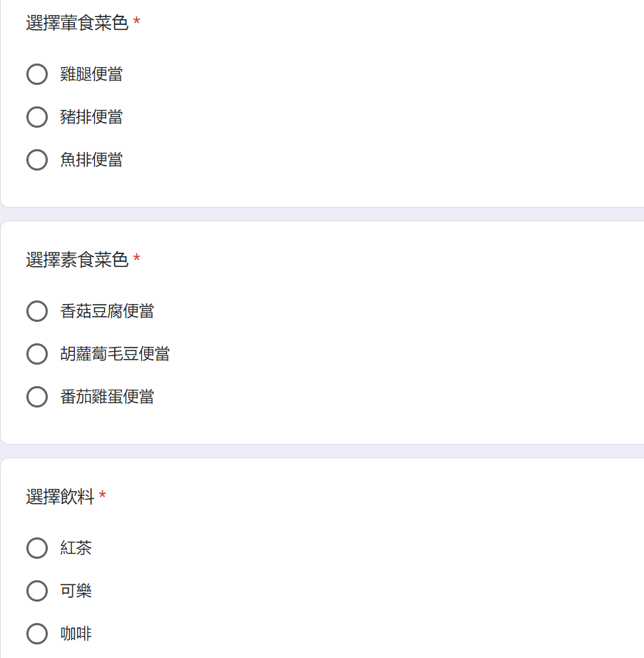
Task: Click the 選擇素食菜色 question heading
Action: coord(77,260)
